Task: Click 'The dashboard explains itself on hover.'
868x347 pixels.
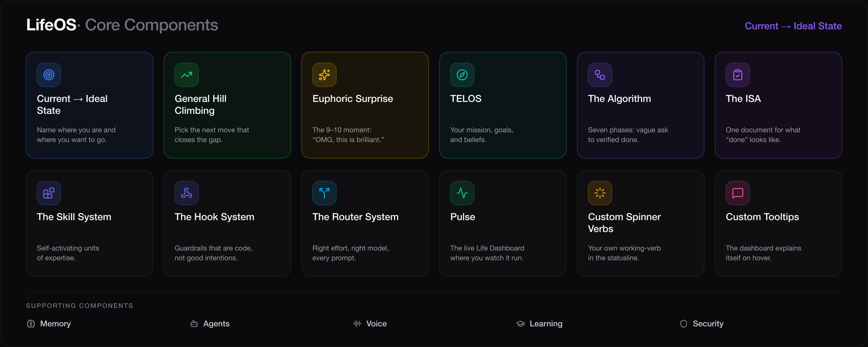Action: 763,253
